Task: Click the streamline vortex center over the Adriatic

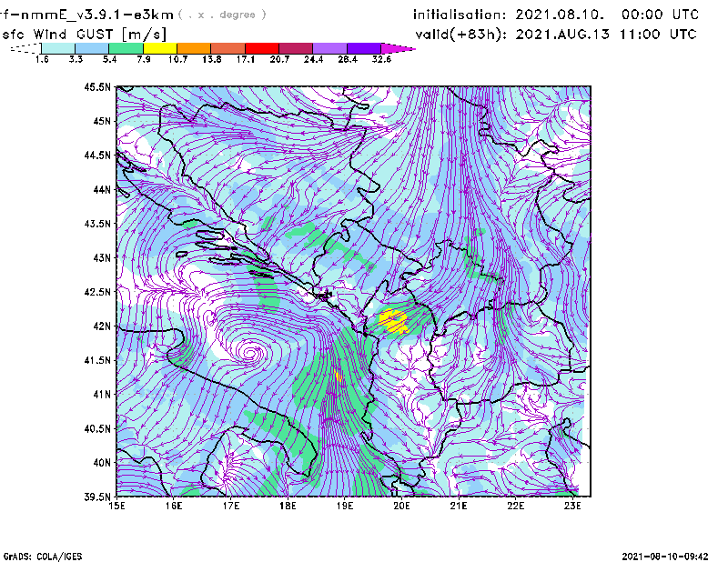Action: click(251, 353)
